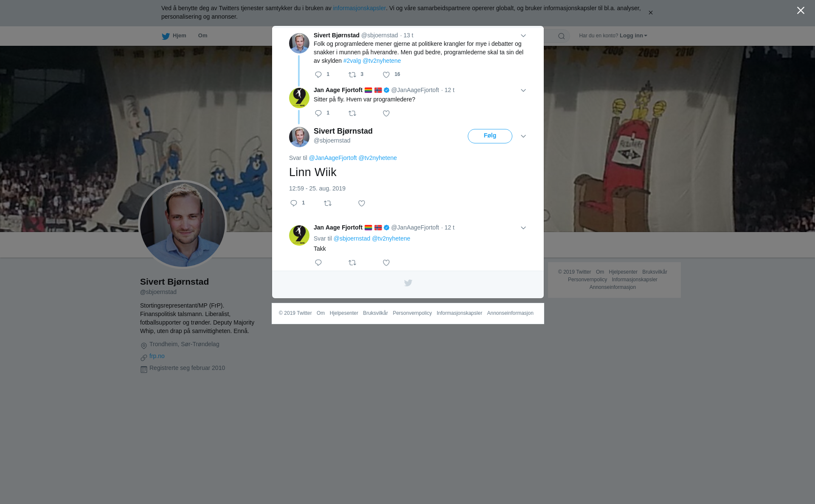Like Jan Aage Fjortoft's 'Sitter på fly' tweet
Image resolution: width=815 pixels, height=504 pixels.
pos(386,113)
